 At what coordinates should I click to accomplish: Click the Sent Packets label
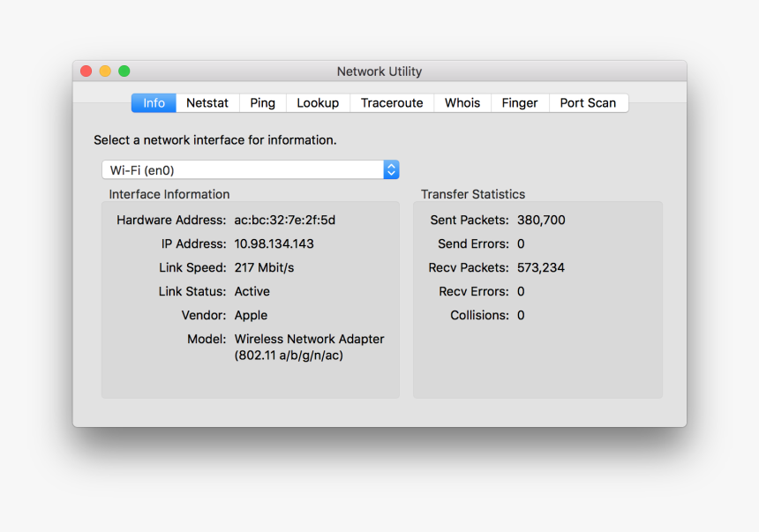[470, 221]
